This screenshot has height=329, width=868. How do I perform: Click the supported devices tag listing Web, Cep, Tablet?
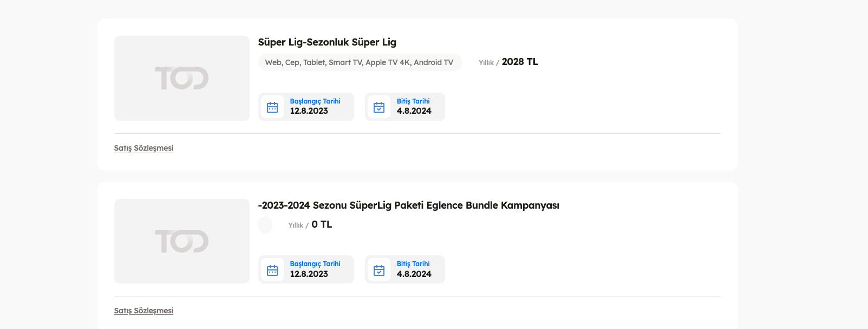click(x=359, y=62)
